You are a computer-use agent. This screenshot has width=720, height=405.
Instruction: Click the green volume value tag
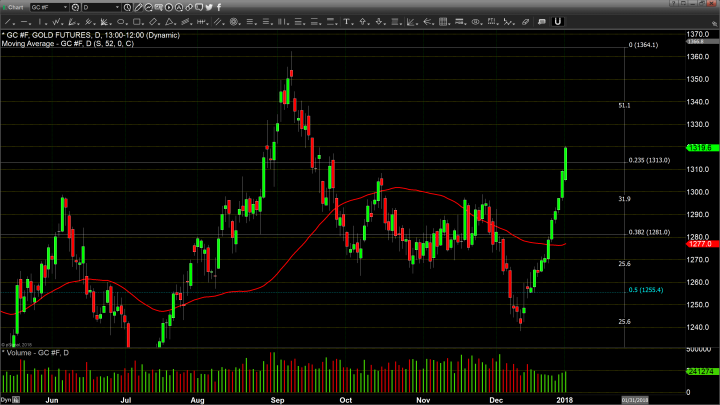702,371
